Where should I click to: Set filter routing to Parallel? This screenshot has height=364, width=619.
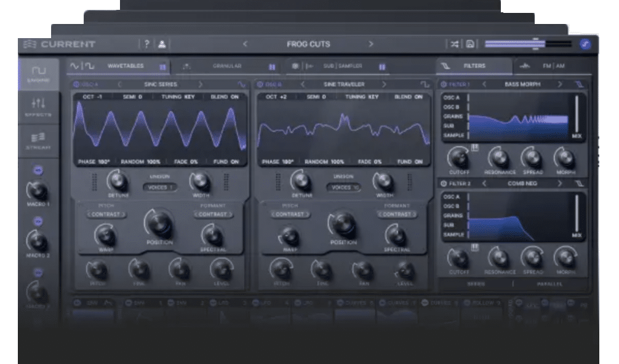[x=549, y=284]
